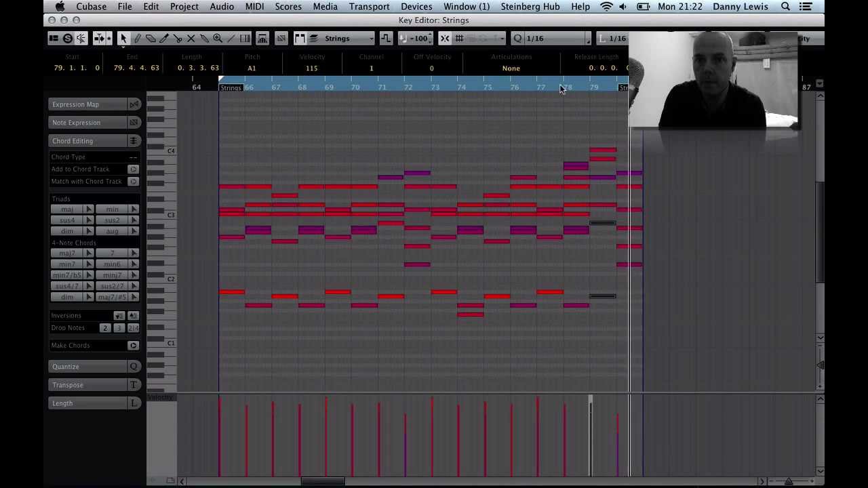Click the step-shaped icon left of velocity -100

[x=385, y=39]
